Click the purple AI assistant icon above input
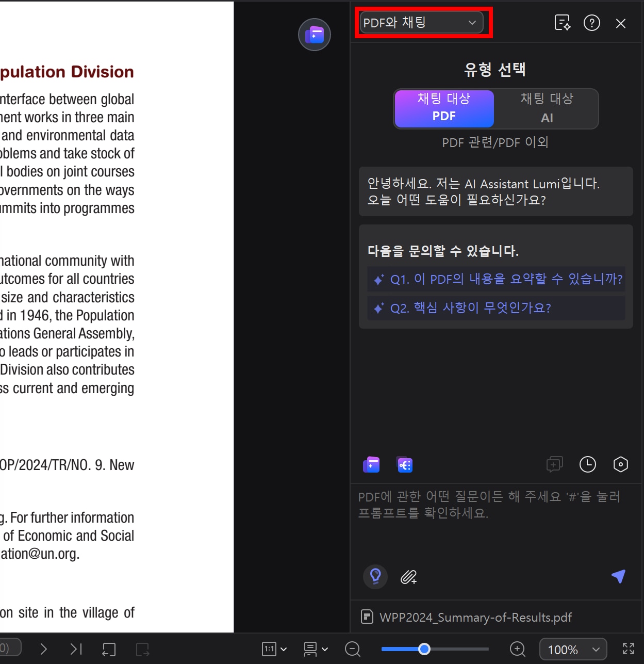Viewport: 644px width, 664px height. [x=371, y=465]
